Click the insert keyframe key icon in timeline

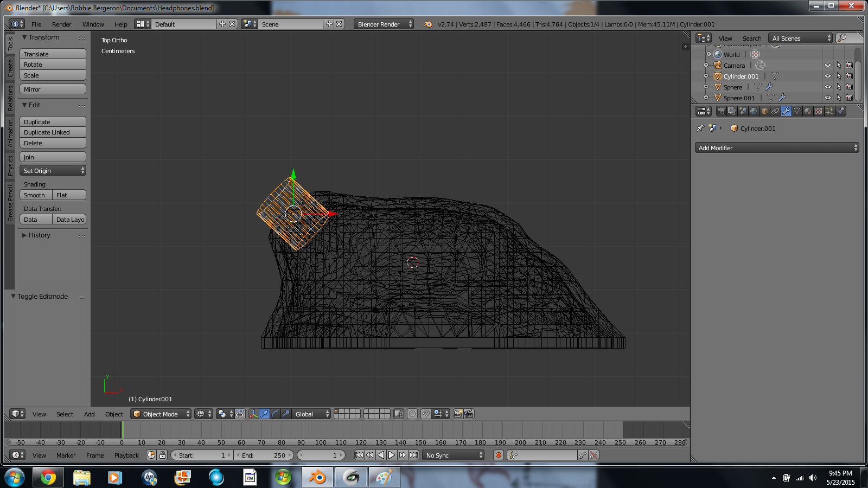click(583, 455)
